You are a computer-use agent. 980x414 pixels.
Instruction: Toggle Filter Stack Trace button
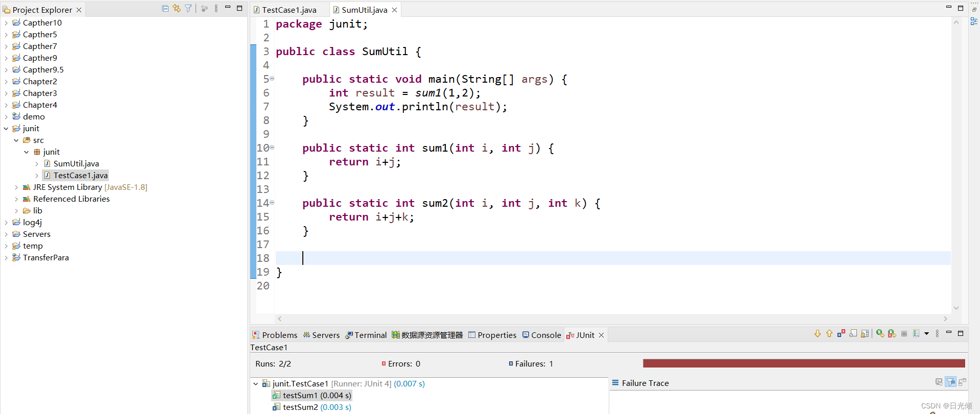coord(950,382)
